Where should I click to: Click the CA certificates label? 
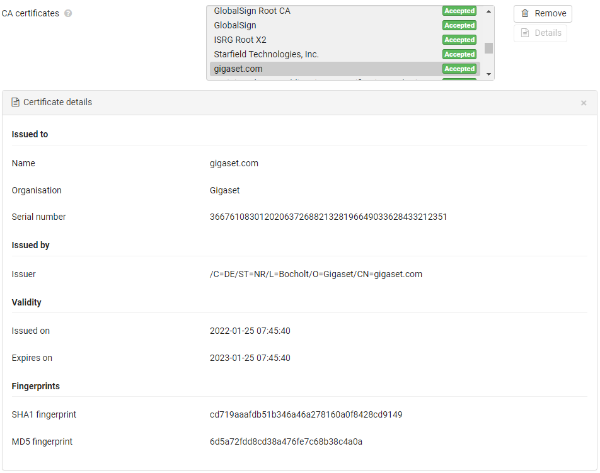click(30, 13)
